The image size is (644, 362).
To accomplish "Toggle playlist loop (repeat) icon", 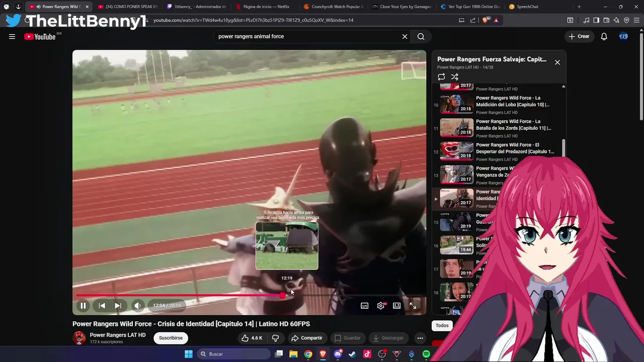I will point(441,77).
